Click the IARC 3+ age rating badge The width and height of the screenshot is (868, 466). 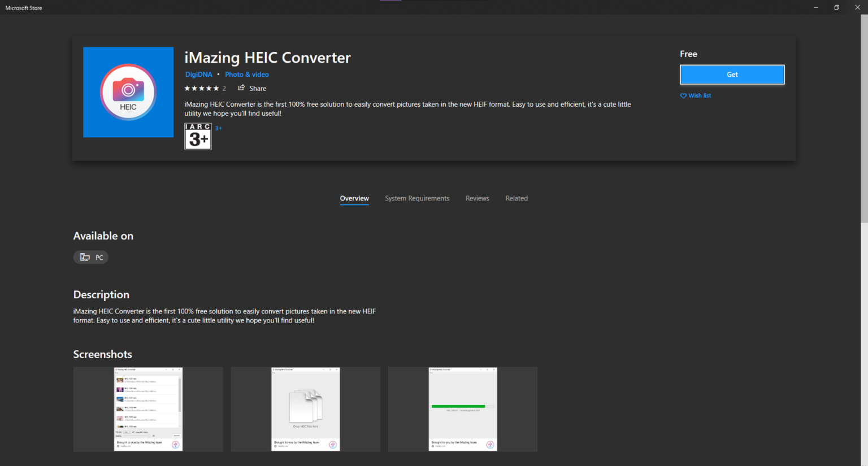click(x=197, y=136)
